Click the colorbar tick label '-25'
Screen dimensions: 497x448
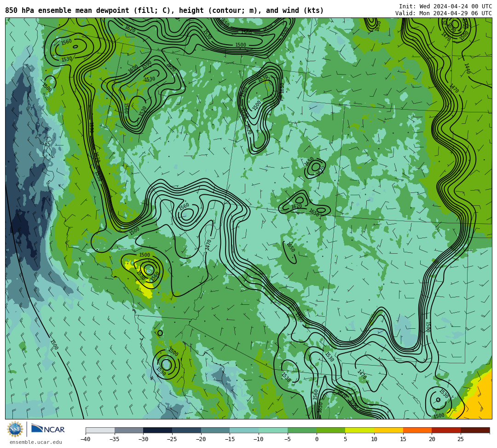[x=172, y=439]
